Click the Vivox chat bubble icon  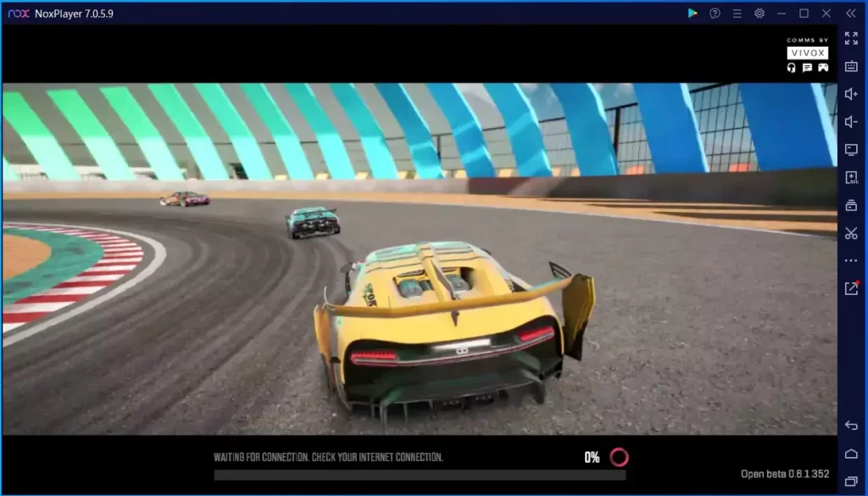click(x=807, y=68)
